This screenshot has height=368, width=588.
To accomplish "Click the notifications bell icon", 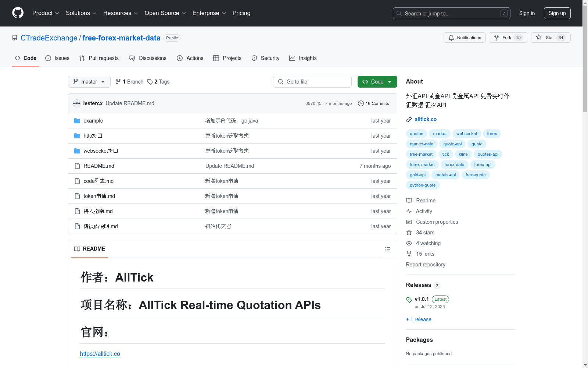I will tap(451, 38).
